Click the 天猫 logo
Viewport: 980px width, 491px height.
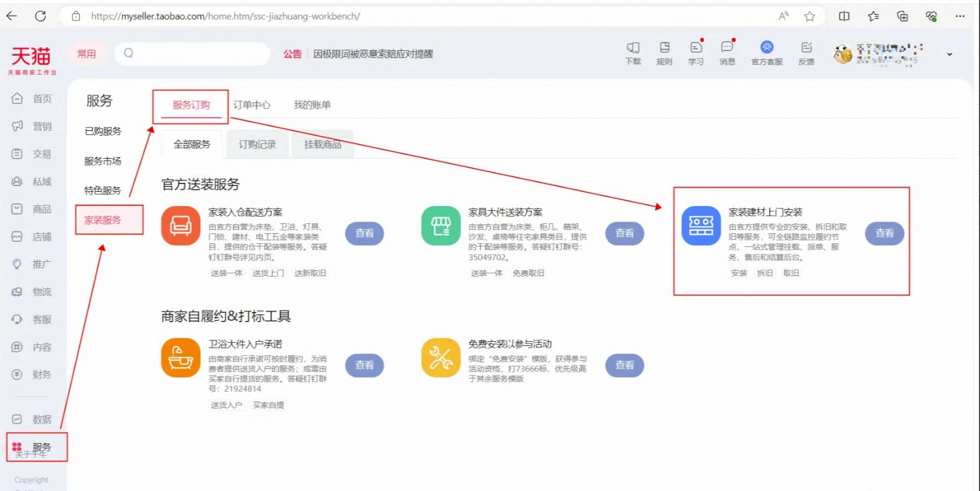click(32, 60)
